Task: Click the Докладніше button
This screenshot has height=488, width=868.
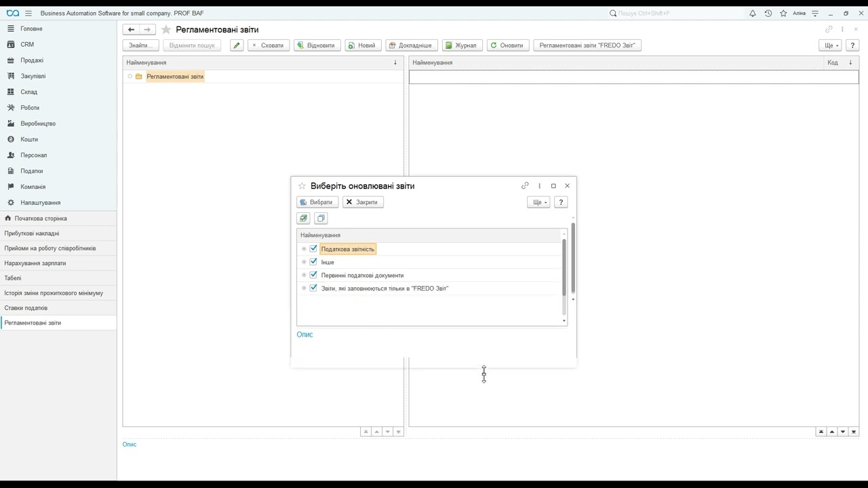Action: (x=412, y=45)
